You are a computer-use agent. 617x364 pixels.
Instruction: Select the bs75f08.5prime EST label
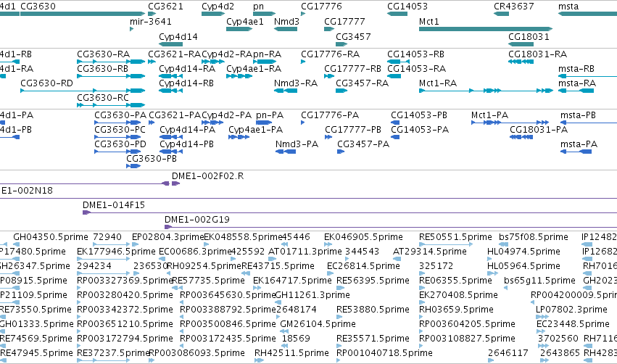pyautogui.click(x=534, y=237)
